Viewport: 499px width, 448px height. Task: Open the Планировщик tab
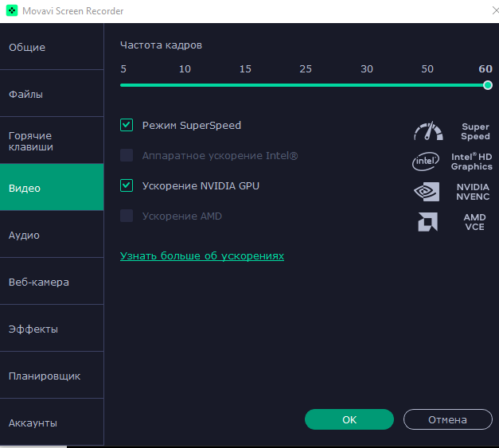52,375
